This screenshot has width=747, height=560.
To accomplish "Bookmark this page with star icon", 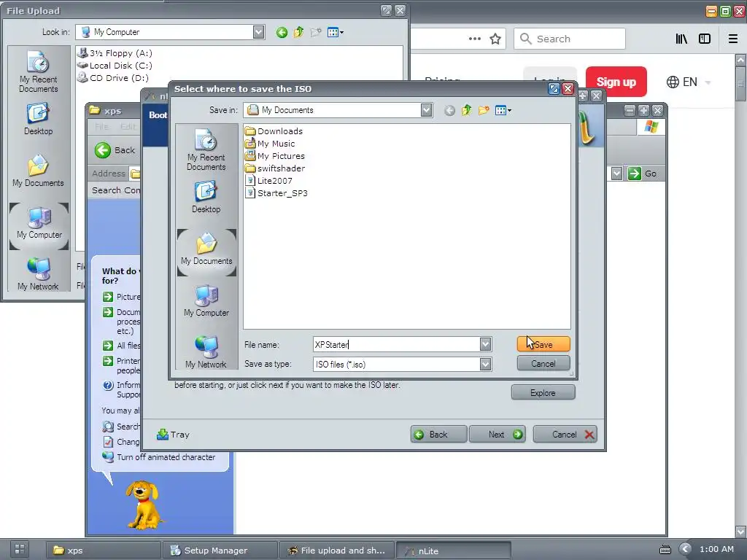I will (495, 39).
